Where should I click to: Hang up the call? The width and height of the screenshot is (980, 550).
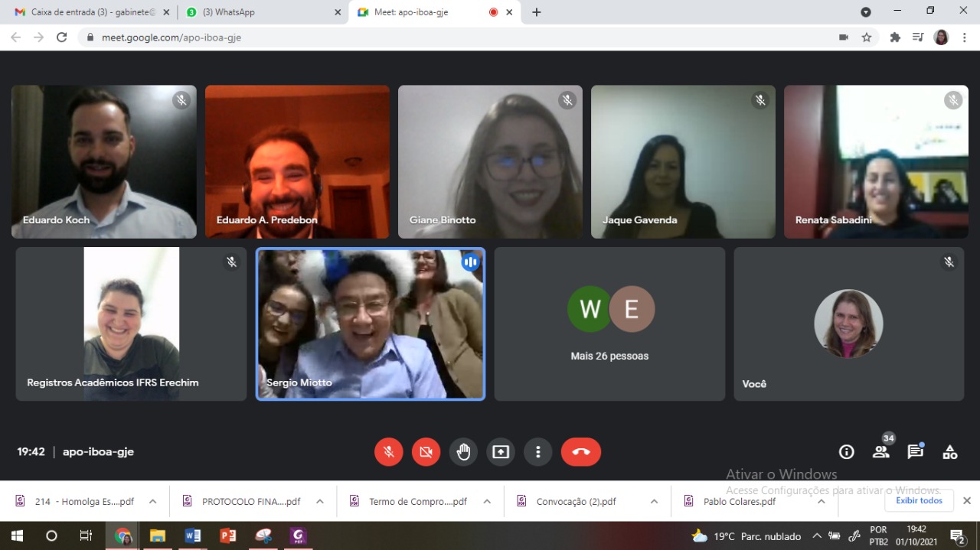coord(580,452)
